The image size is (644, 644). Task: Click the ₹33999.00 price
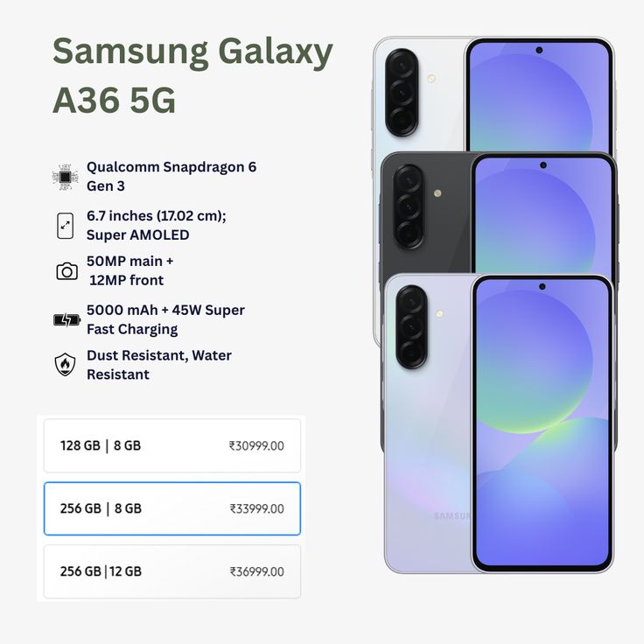click(256, 508)
